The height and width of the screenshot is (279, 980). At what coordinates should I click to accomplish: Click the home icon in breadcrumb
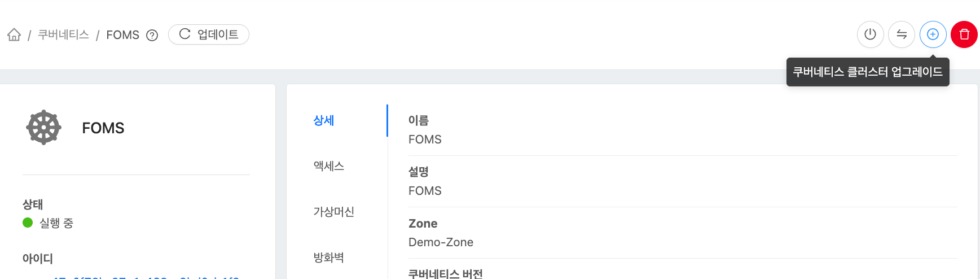(x=14, y=35)
